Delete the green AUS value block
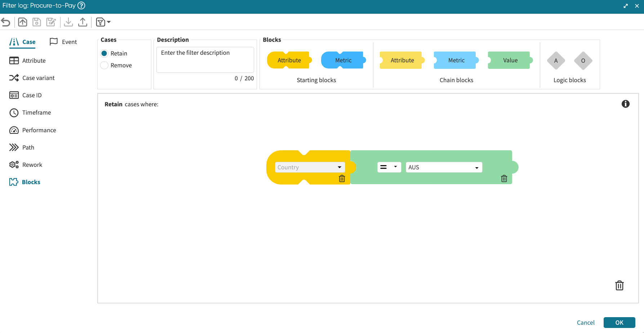The width and height of the screenshot is (644, 333). click(504, 178)
